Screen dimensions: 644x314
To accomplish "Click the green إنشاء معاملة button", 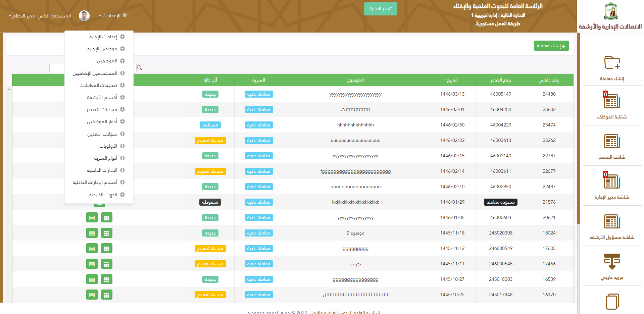I will pyautogui.click(x=551, y=46).
